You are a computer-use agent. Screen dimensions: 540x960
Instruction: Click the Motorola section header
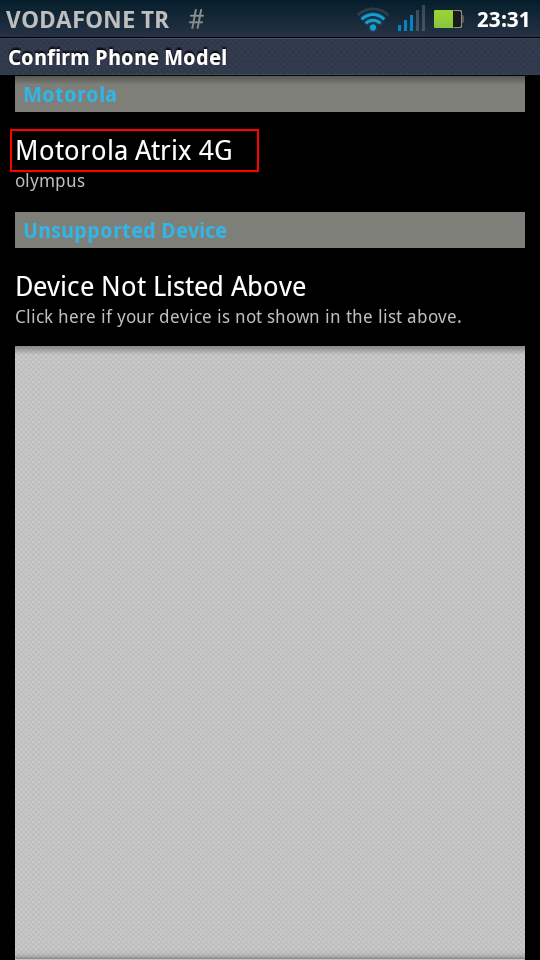(270, 94)
